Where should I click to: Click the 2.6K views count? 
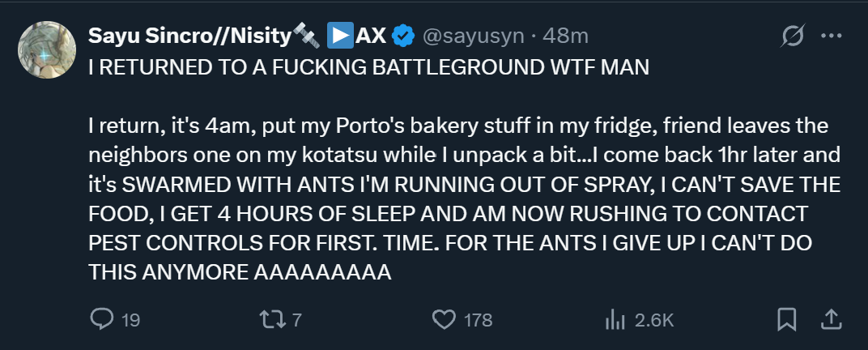(x=654, y=320)
